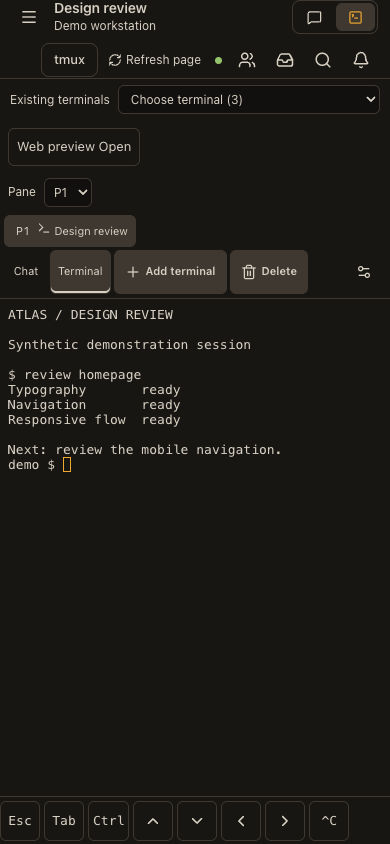Open the users icon
Screen dimensions: 390x844
pyautogui.click(x=247, y=60)
